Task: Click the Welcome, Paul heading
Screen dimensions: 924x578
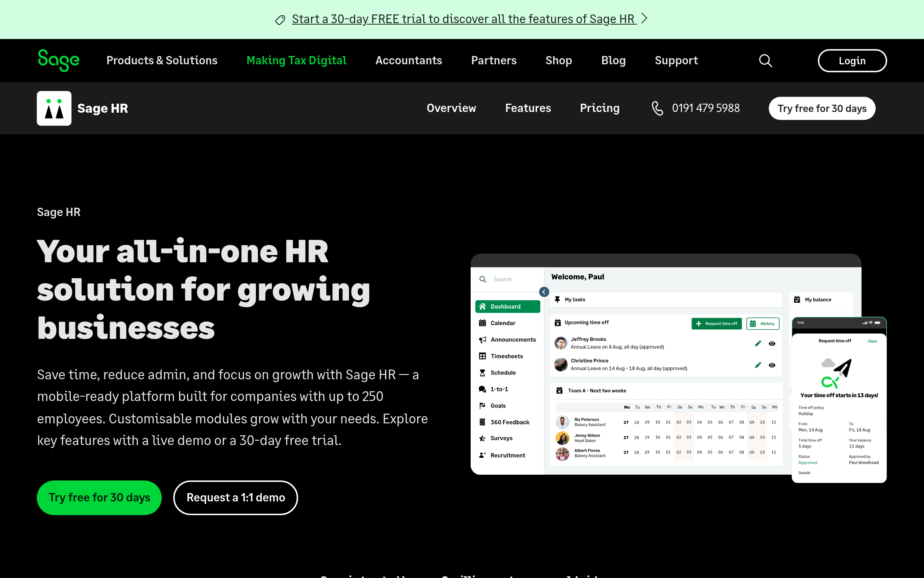Action: point(577,277)
